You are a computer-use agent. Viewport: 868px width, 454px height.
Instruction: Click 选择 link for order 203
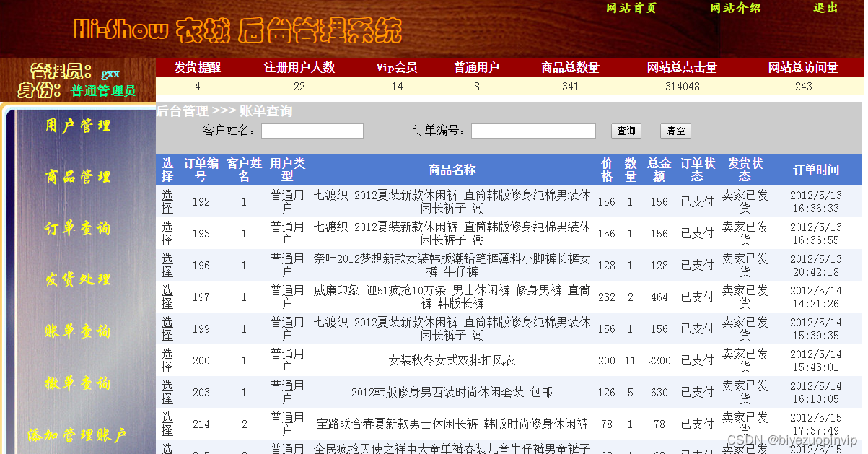[167, 392]
